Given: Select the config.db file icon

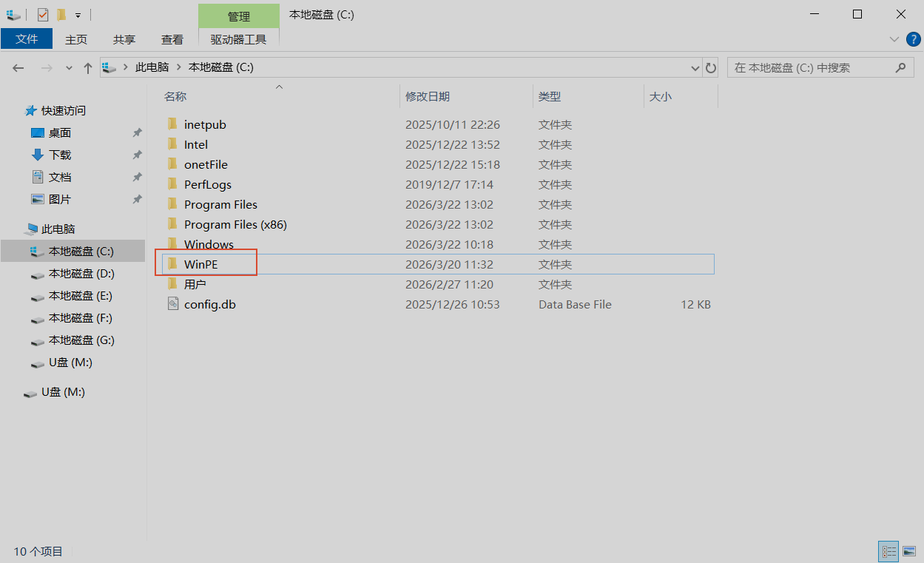Looking at the screenshot, I should pyautogui.click(x=173, y=304).
